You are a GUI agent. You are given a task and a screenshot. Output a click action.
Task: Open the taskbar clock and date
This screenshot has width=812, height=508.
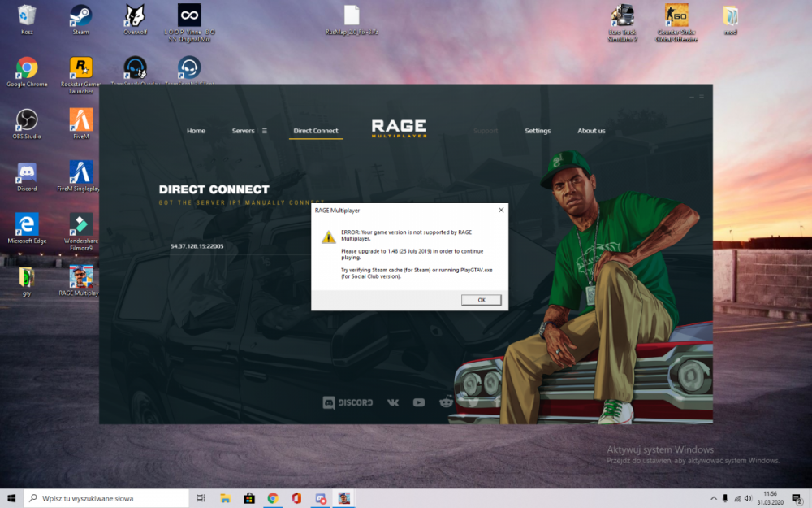pos(771,498)
